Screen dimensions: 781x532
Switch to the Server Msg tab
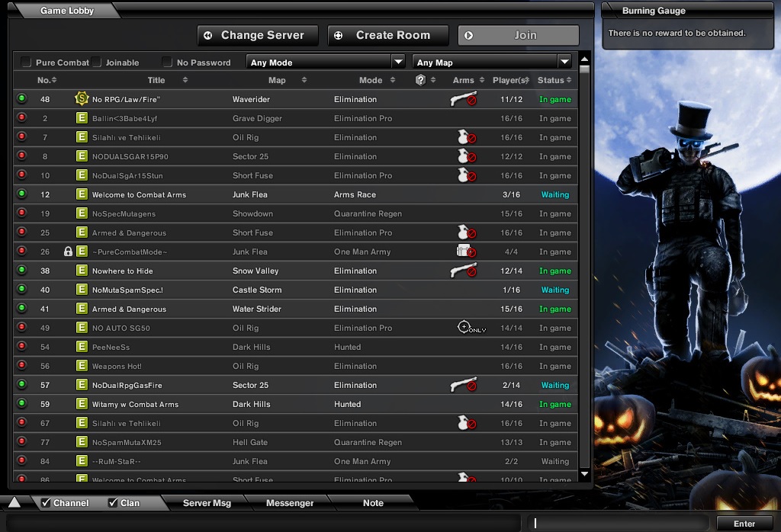coord(207,503)
